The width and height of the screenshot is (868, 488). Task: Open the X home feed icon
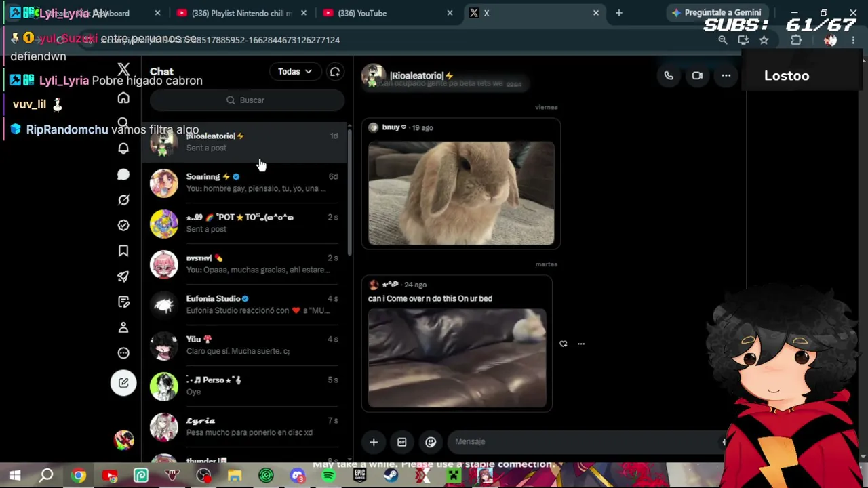123,98
